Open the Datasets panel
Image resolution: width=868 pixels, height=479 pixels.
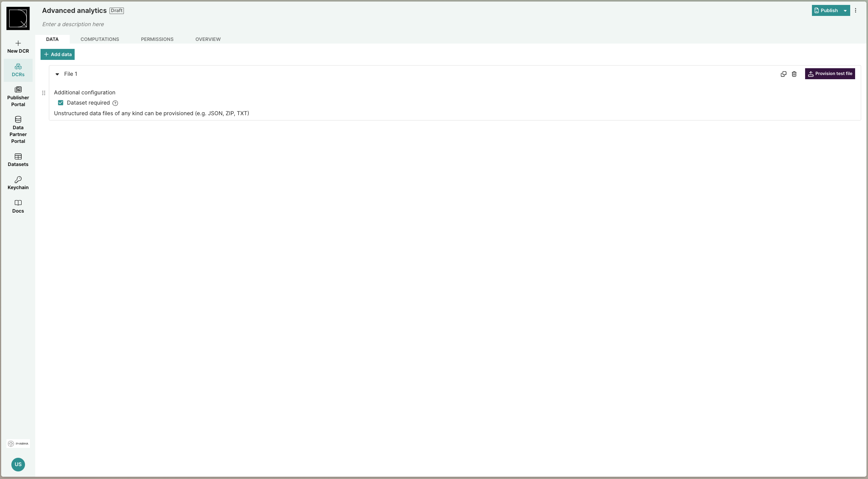(x=18, y=159)
